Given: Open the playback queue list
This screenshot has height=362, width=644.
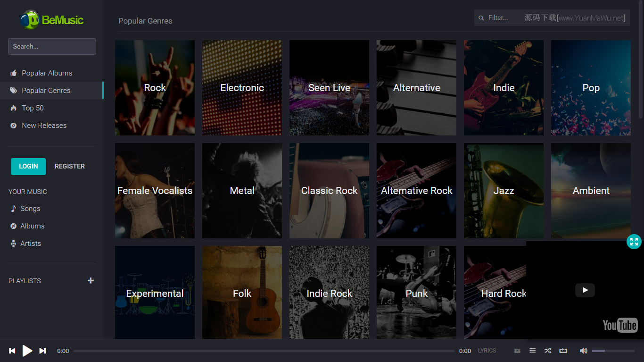Looking at the screenshot, I should (532, 351).
